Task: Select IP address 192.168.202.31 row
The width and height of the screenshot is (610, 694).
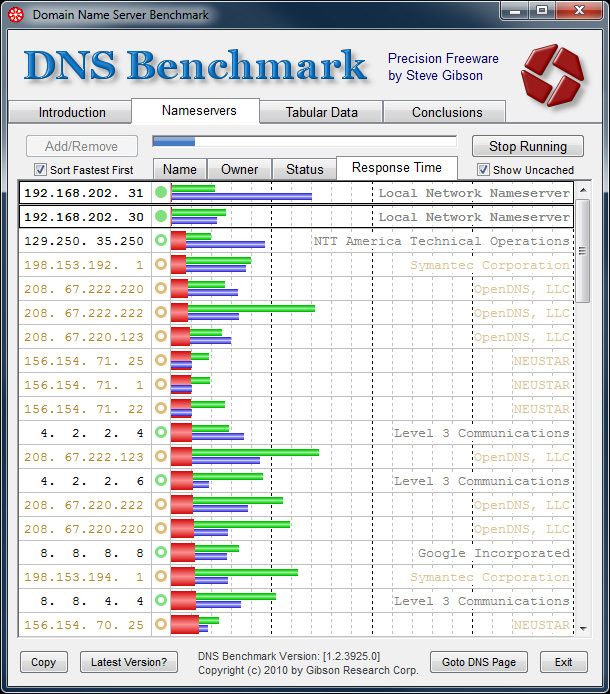Action: pos(296,193)
